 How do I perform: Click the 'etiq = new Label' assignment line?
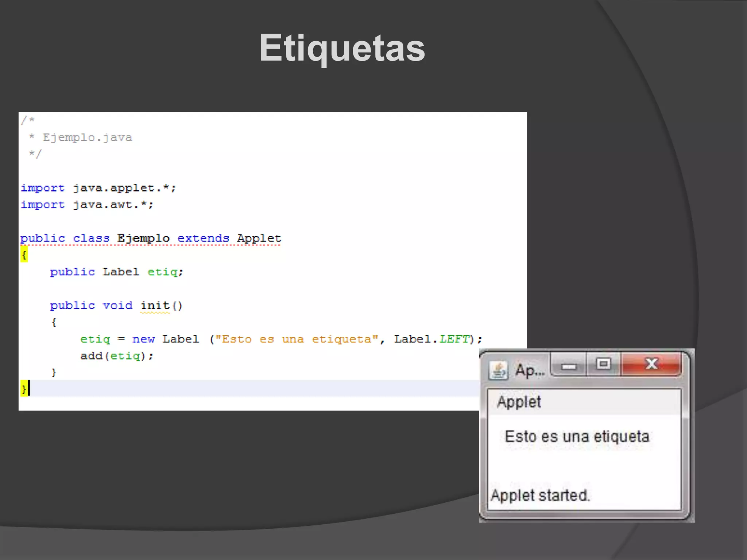(281, 339)
